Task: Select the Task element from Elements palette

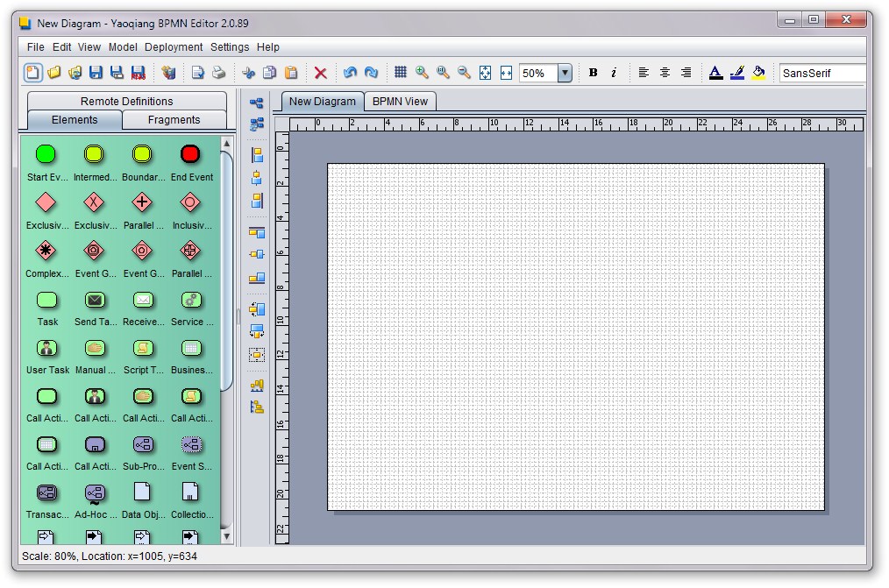Action: coord(46,301)
